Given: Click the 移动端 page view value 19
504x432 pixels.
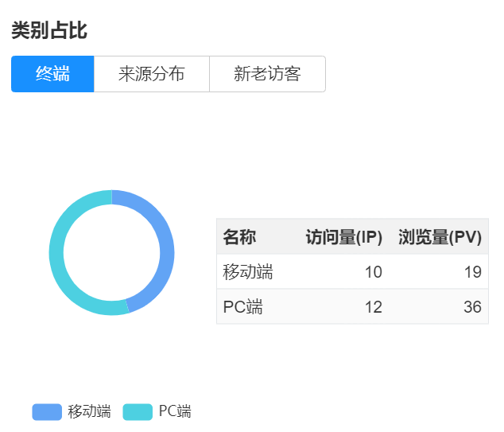Looking at the screenshot, I should [472, 272].
